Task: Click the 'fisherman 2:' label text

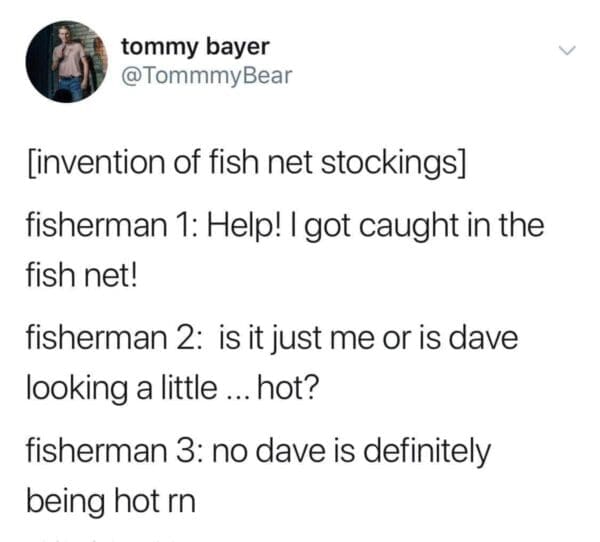Action: (113, 338)
